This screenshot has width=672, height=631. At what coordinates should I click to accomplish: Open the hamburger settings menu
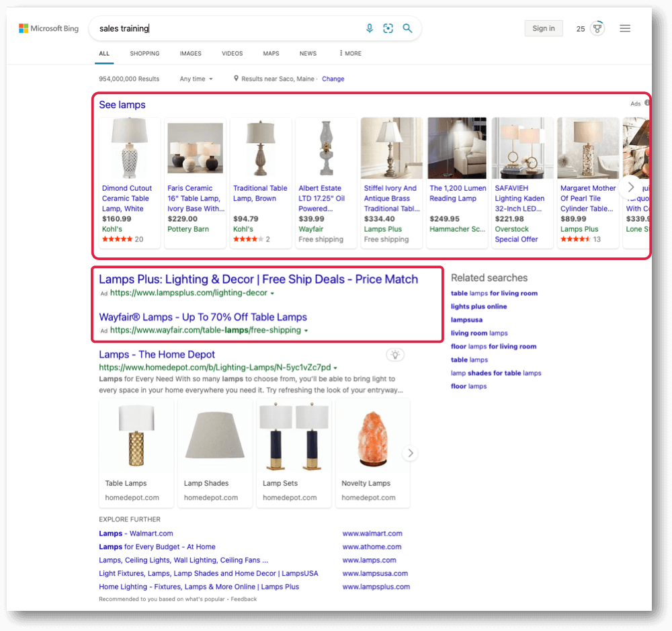pos(625,28)
